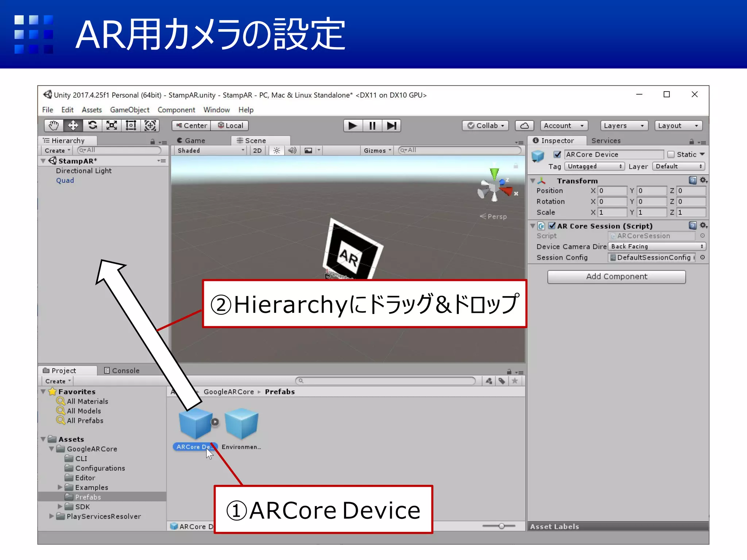Viewport: 747px width, 560px height.
Task: Open Hierarchy Create button
Action: tap(57, 151)
